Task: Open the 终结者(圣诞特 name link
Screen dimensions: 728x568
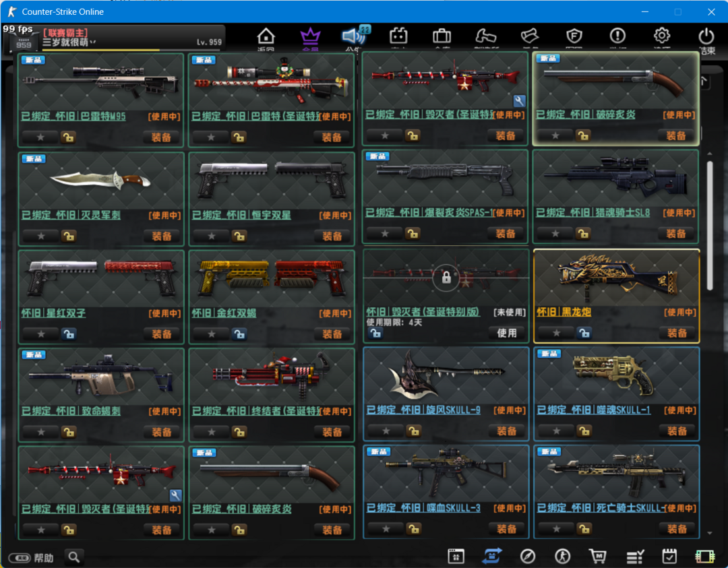Action: (256, 411)
